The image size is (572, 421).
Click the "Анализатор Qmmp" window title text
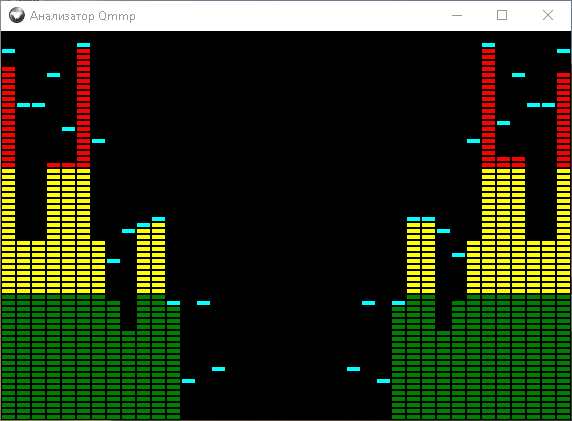coord(82,16)
